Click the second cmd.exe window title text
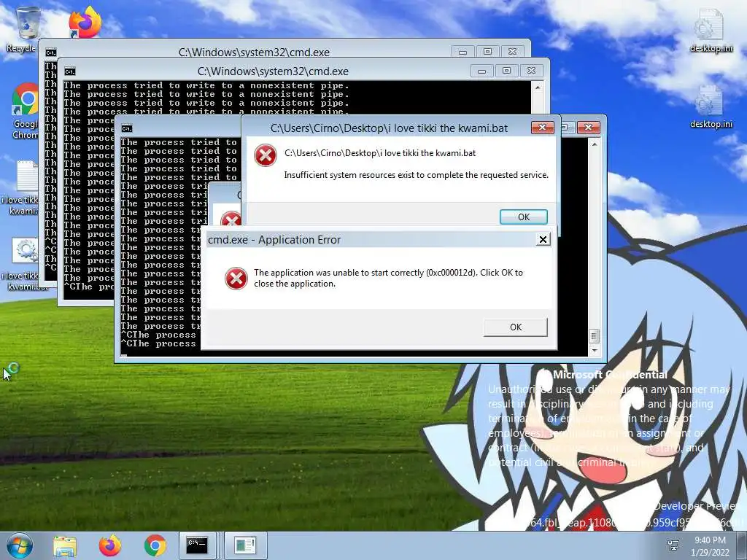747x560 pixels. coord(273,71)
